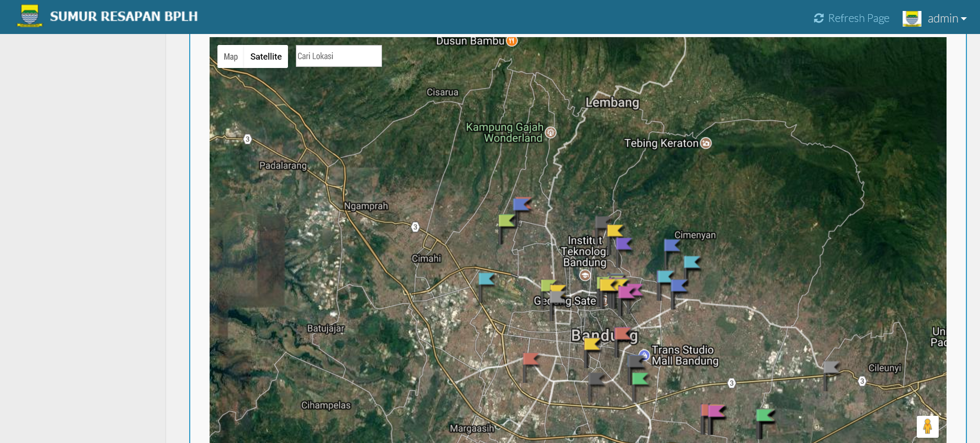Screen dimensions: 980x443
Task: Expand the admin user dropdown
Action: [947, 19]
